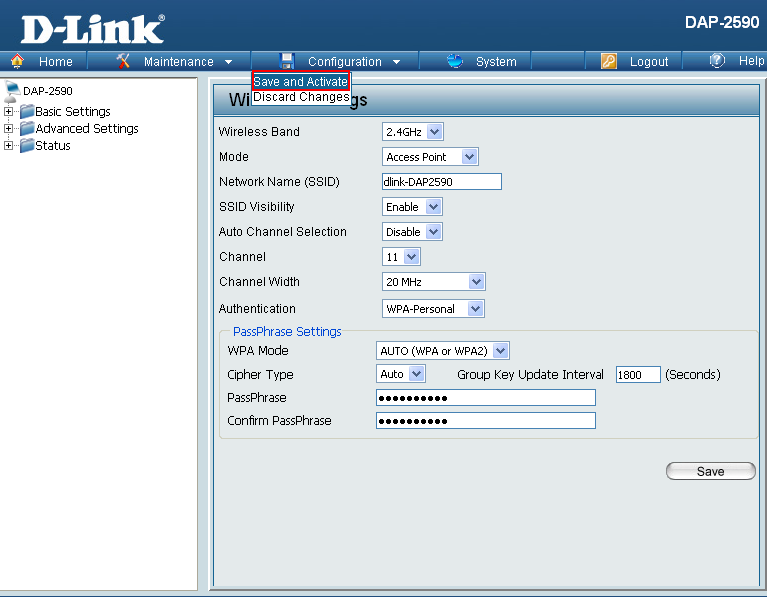This screenshot has width=767, height=597.
Task: Click the Save button
Action: (711, 471)
